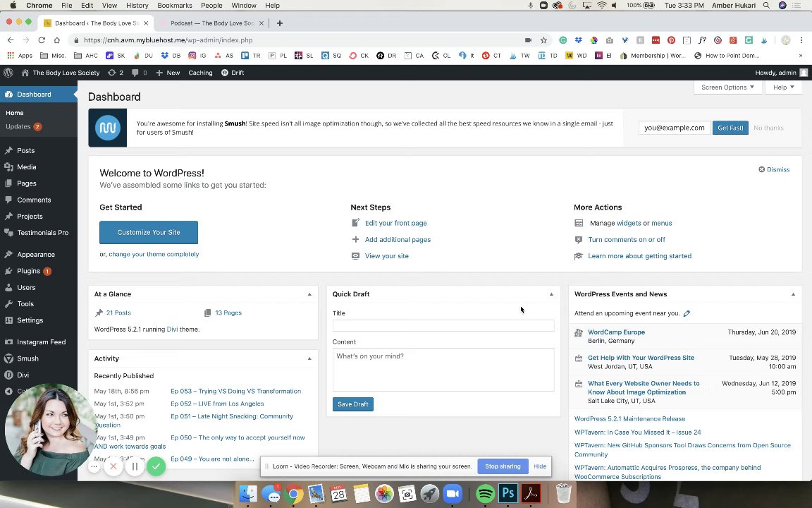Click the WordPress logo in admin bar

pos(8,73)
